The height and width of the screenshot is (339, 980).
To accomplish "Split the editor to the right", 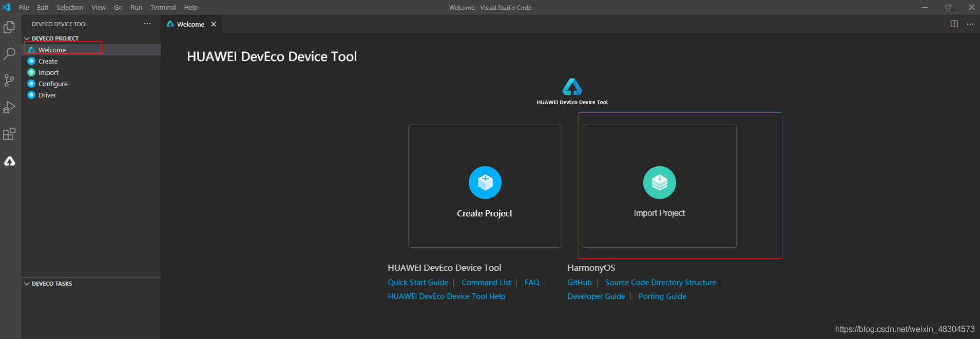I will (954, 24).
